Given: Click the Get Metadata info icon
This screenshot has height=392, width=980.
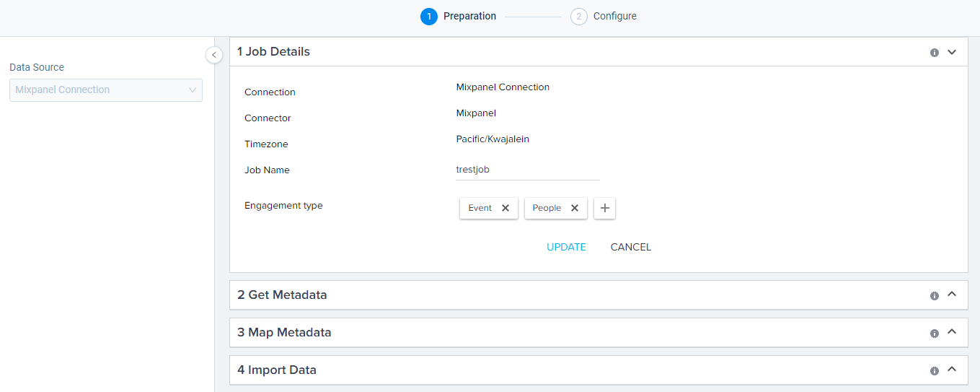Looking at the screenshot, I should (935, 296).
